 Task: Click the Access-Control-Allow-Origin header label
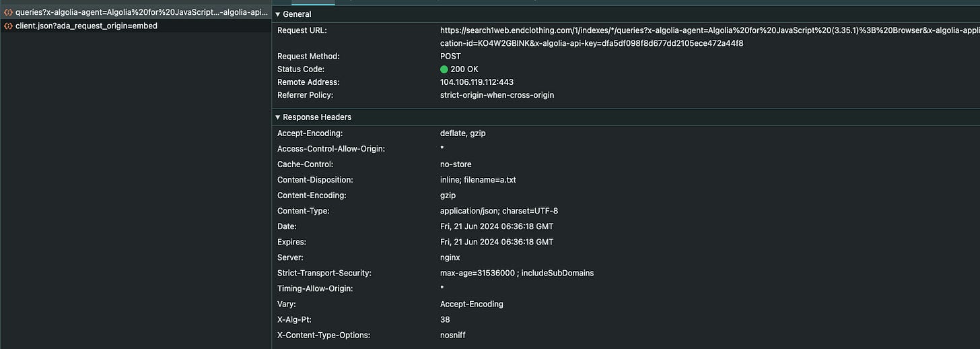[331, 149]
